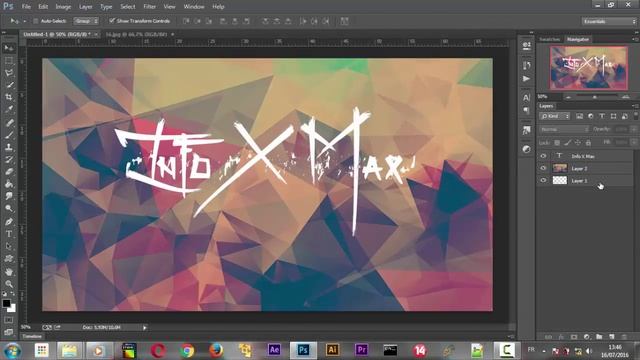The width and height of the screenshot is (640, 360).
Task: Launch Illustrator from the taskbar
Action: coord(332,350)
